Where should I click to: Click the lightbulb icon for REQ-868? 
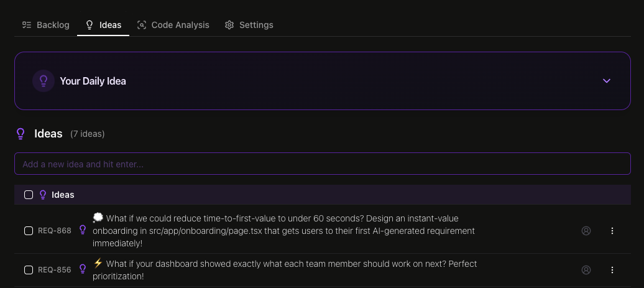coord(83,230)
